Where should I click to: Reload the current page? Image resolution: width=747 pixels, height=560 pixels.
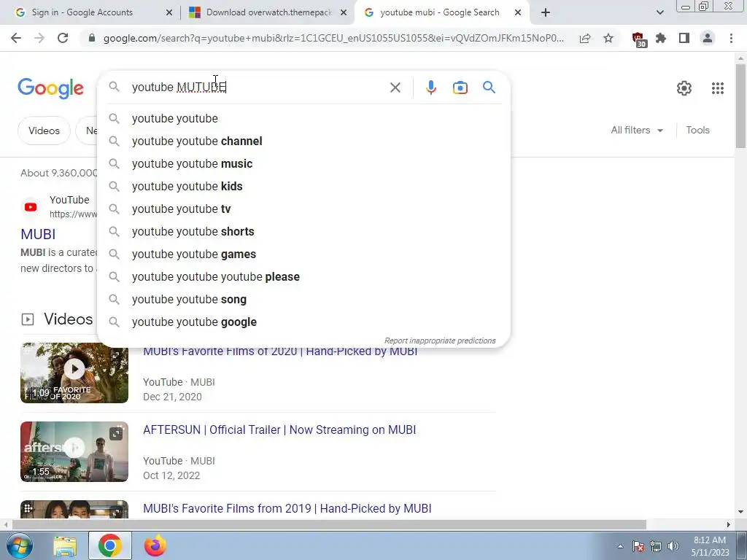coord(63,38)
